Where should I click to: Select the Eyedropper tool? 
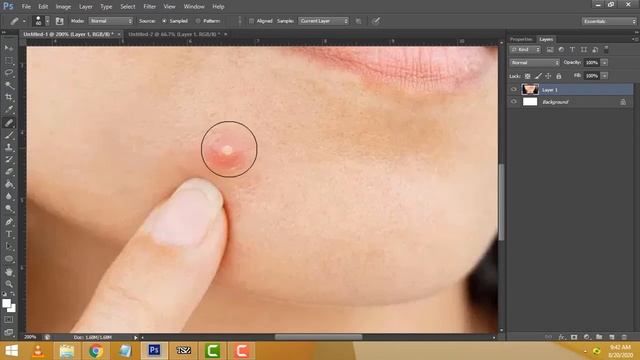tap(9, 110)
